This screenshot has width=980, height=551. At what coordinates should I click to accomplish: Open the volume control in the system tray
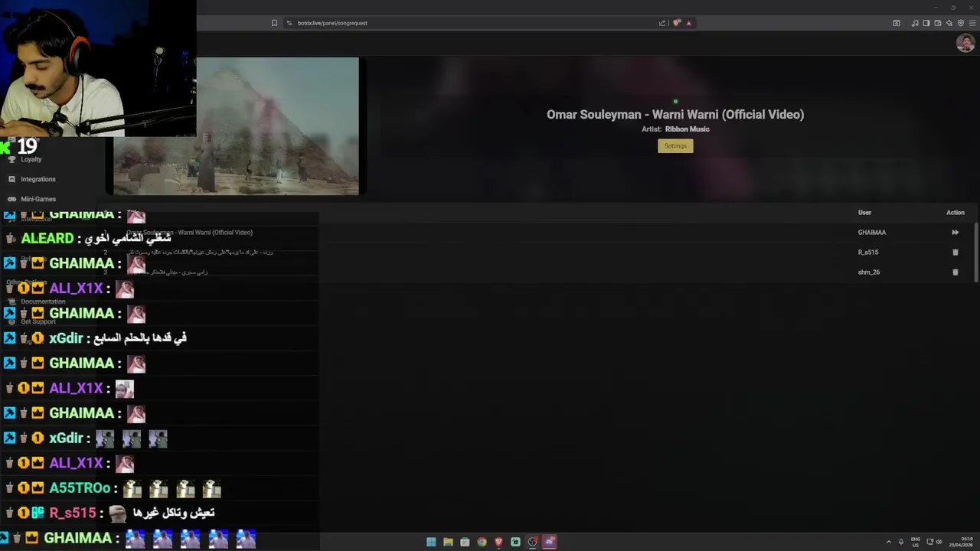(x=939, y=542)
